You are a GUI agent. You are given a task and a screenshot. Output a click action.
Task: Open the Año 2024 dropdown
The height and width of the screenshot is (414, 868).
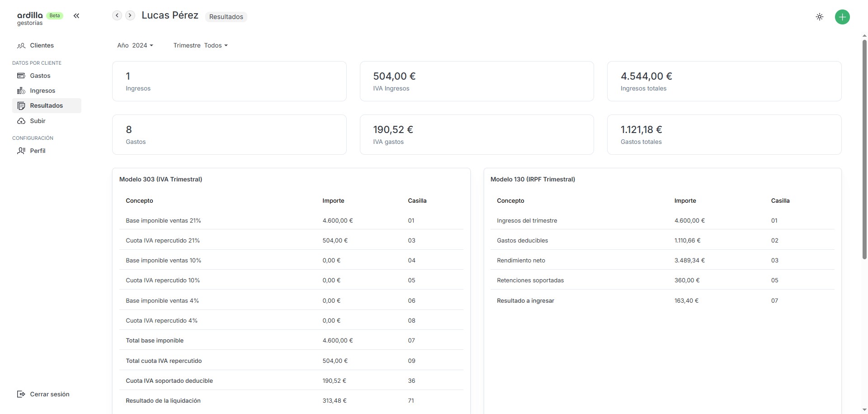click(135, 46)
